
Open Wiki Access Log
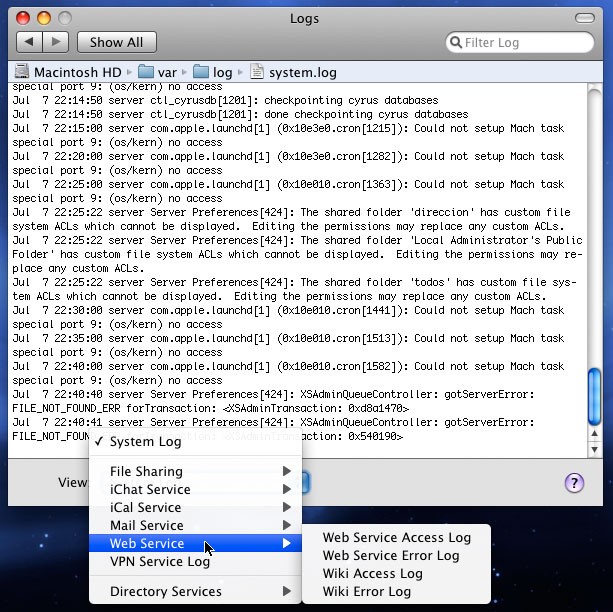pyautogui.click(x=396, y=574)
